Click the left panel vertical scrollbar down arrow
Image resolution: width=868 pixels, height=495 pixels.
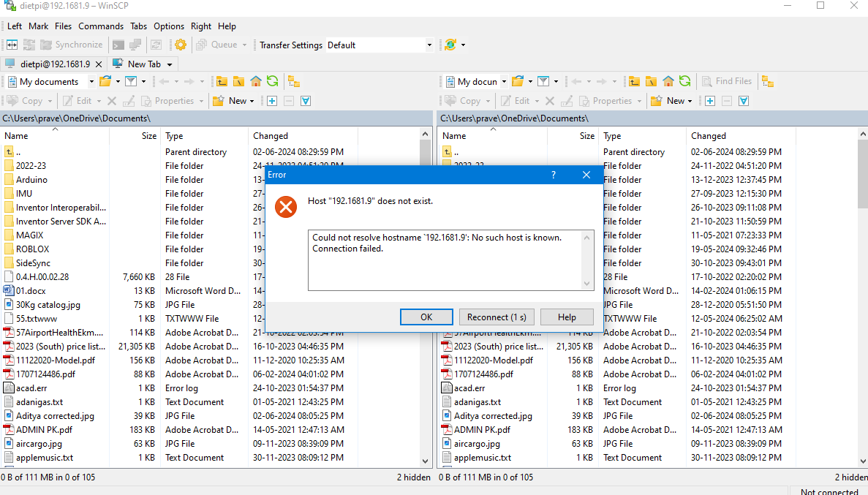(425, 461)
